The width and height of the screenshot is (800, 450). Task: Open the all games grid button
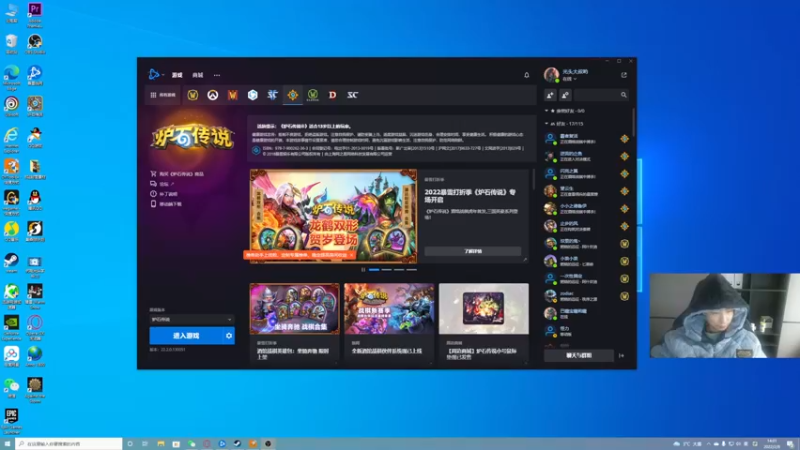point(163,95)
